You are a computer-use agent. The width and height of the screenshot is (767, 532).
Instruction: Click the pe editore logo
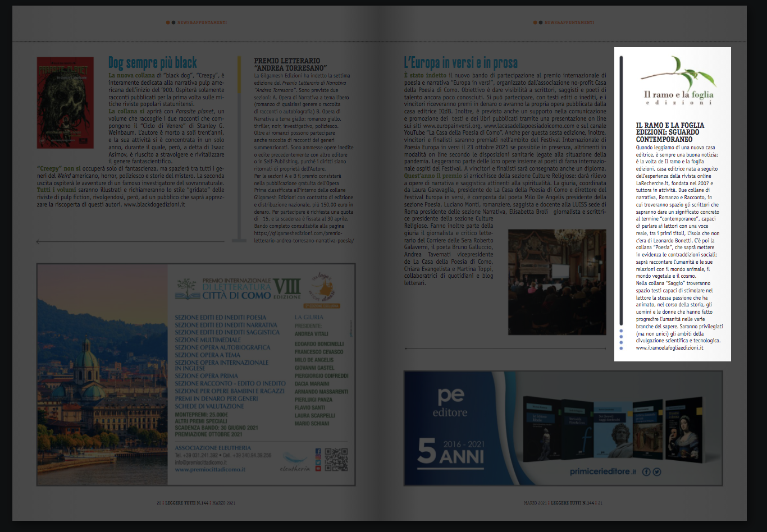[450, 402]
